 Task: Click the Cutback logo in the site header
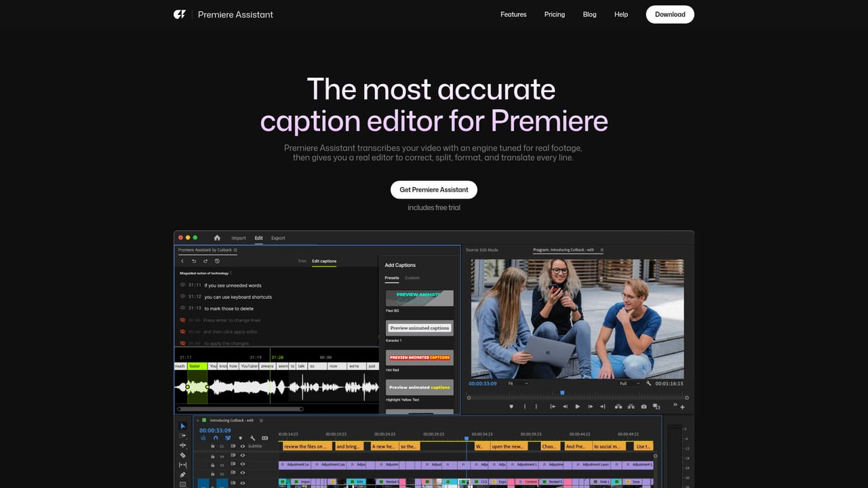click(180, 14)
